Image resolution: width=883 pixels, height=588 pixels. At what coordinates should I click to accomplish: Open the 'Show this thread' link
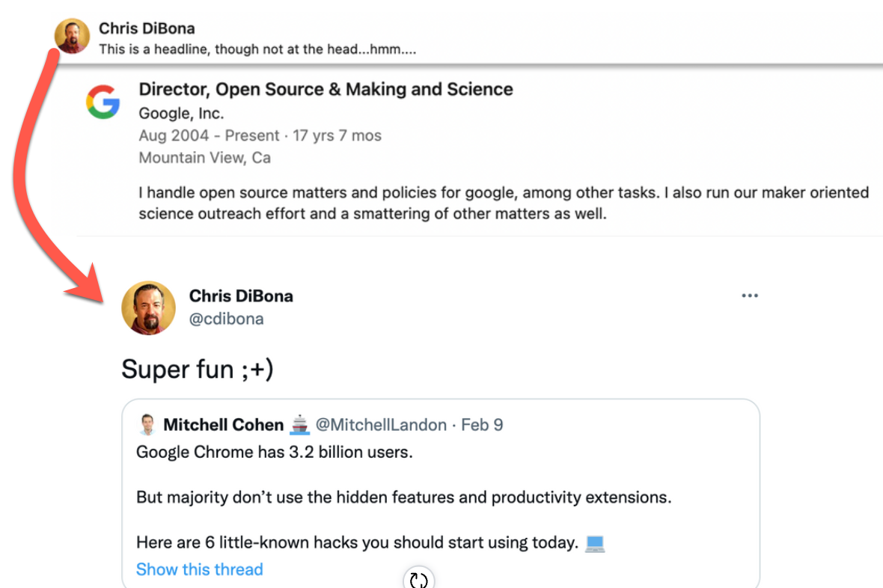click(199, 569)
